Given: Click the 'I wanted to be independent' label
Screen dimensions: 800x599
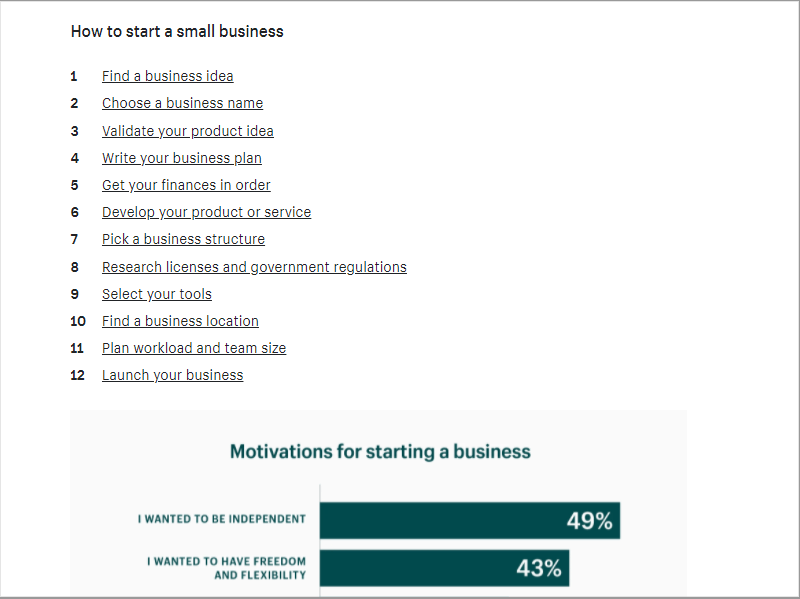Looking at the screenshot, I should tap(221, 519).
